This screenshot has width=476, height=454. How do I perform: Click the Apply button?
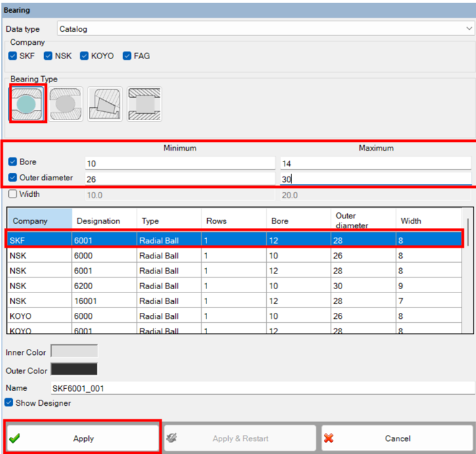pyautogui.click(x=83, y=438)
